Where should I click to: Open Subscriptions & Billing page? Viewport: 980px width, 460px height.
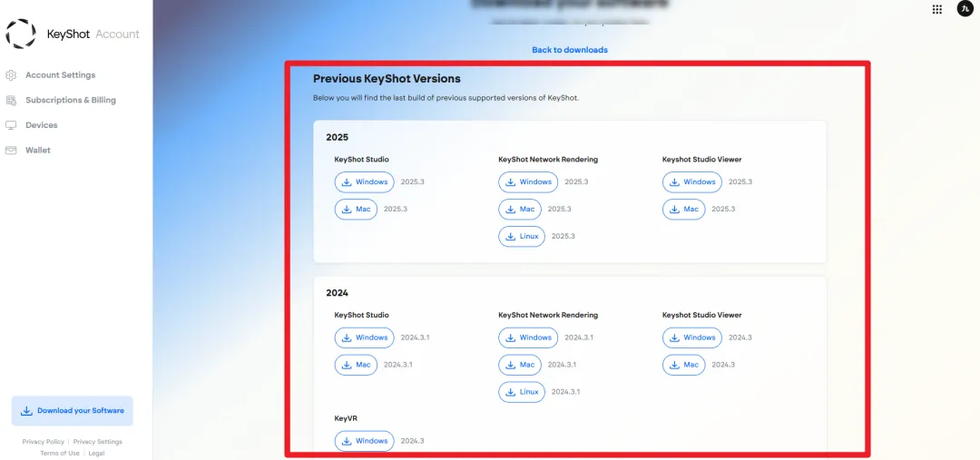point(71,100)
